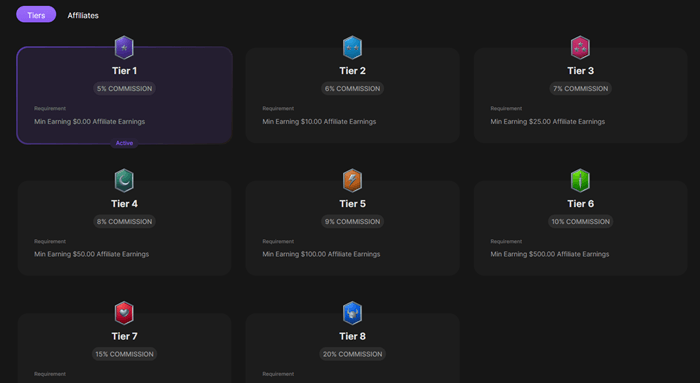This screenshot has height=383, width=700.
Task: Click the Tier 2 blue badge icon
Action: pyautogui.click(x=352, y=47)
